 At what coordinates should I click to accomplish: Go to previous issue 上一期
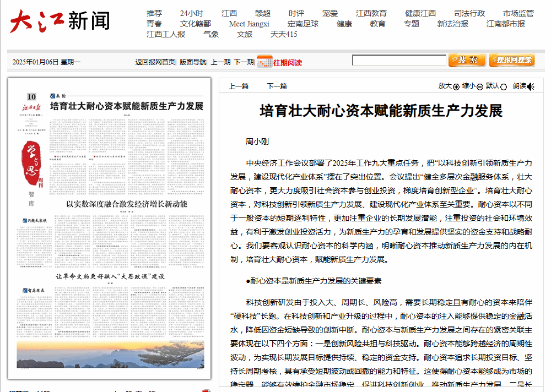click(x=220, y=62)
